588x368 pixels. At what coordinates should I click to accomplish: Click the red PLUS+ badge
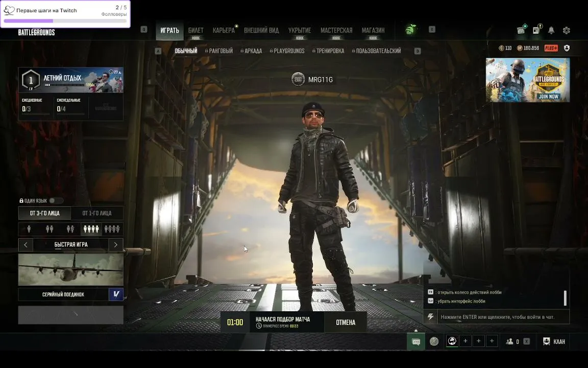coord(551,48)
